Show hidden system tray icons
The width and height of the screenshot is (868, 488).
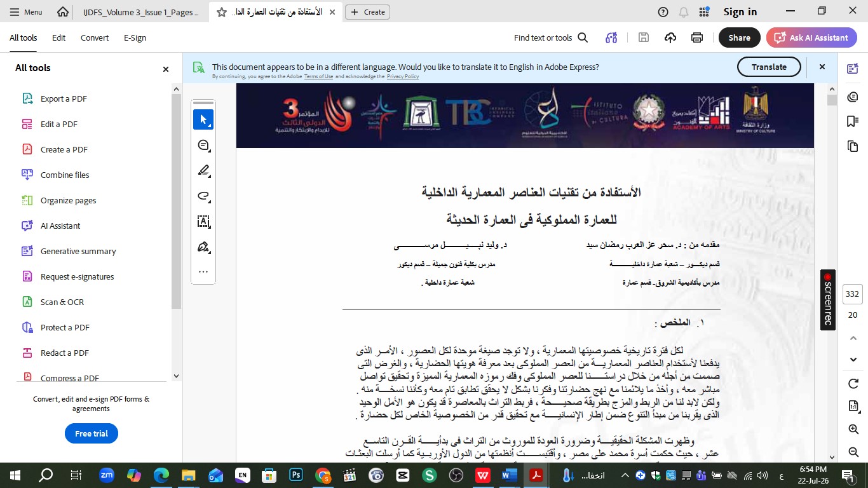[x=625, y=475]
